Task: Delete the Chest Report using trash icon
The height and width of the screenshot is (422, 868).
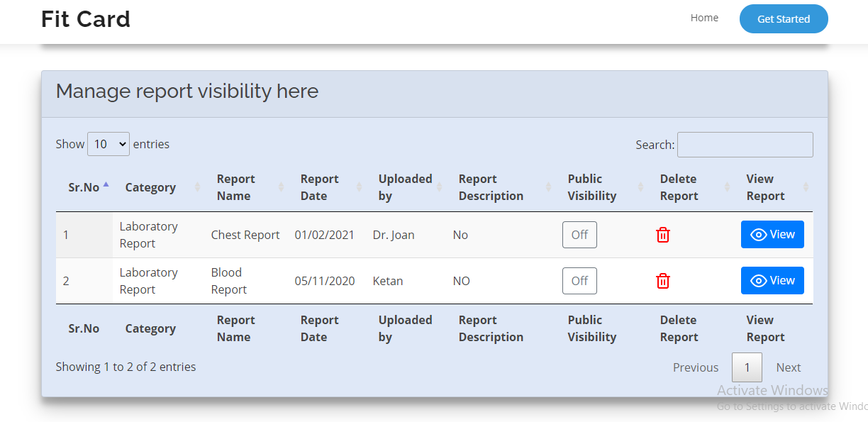Action: [662, 235]
